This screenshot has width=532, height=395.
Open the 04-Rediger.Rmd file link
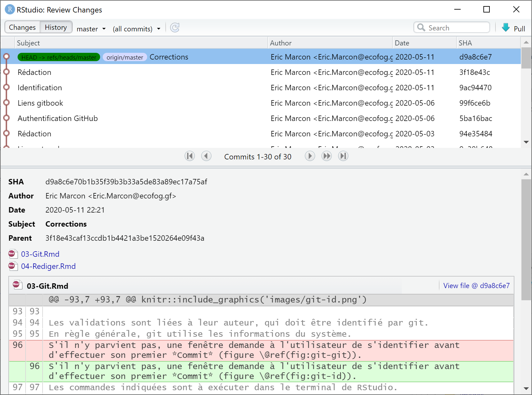(x=48, y=266)
